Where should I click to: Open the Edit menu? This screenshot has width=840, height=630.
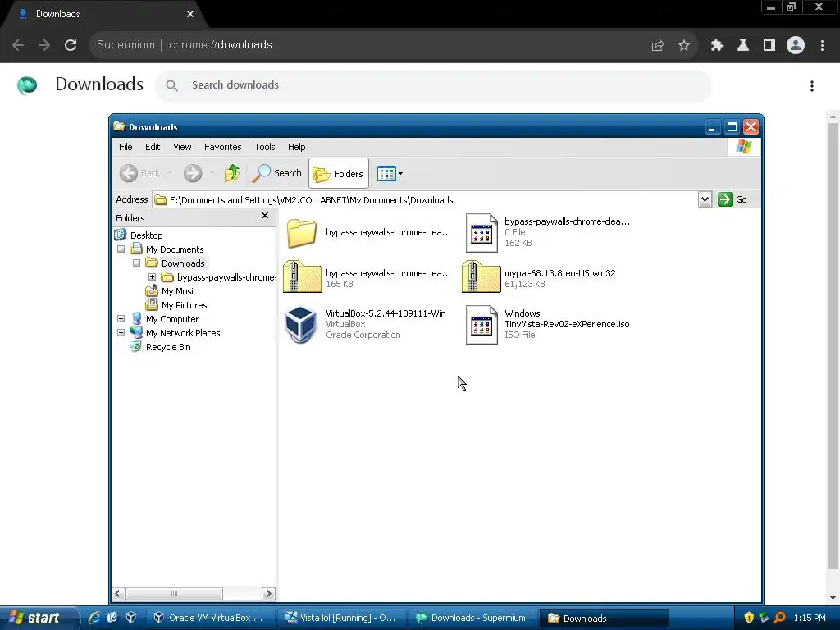[x=153, y=147]
